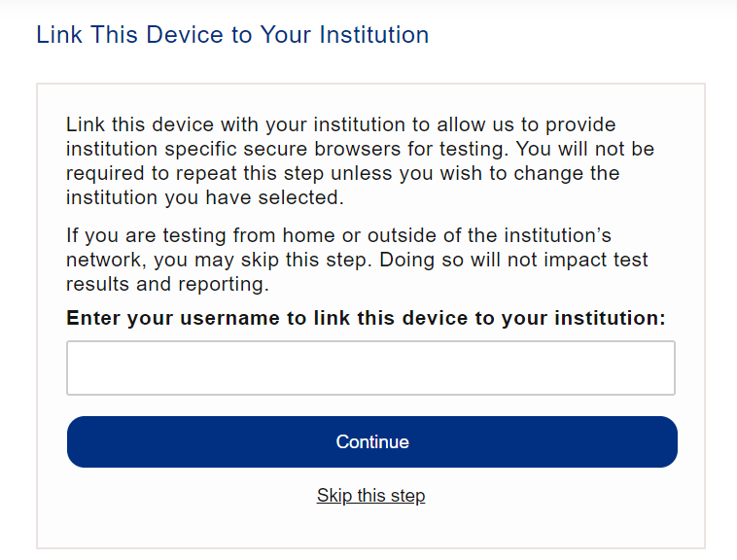The height and width of the screenshot is (560, 737).
Task: Click the 'Link This Device to Your Institution' heading
Action: [232, 35]
